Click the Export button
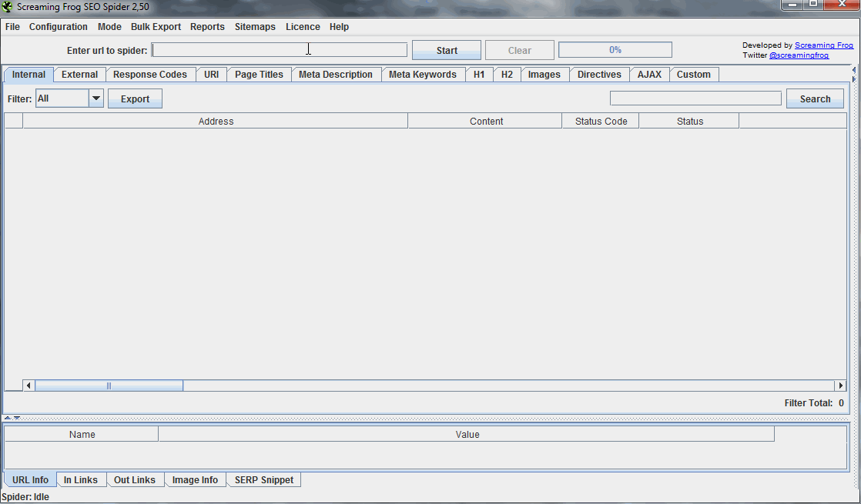861x504 pixels. point(135,99)
